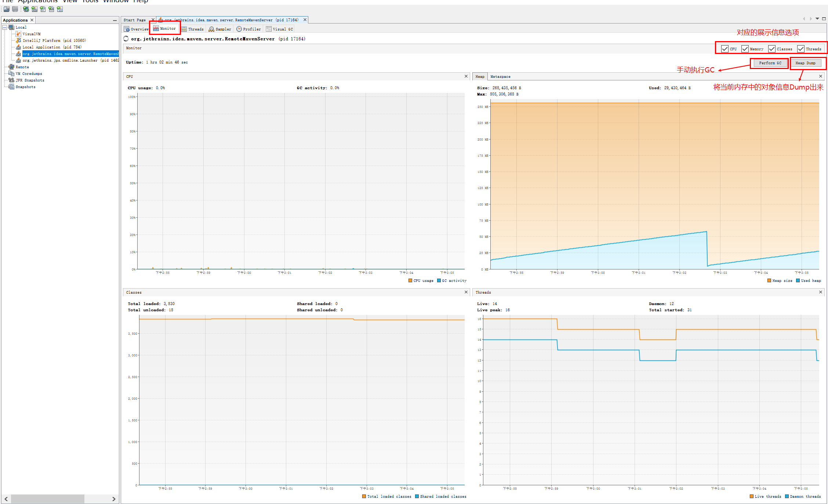
Task: Click the GC activity blue legend swatch
Action: [439, 280]
